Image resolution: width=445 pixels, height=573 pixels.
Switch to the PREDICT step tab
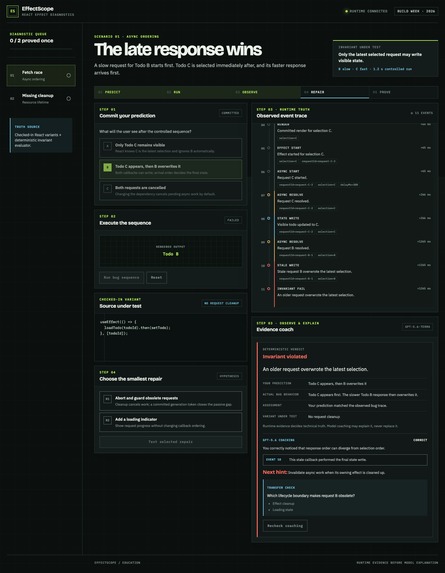click(x=129, y=92)
